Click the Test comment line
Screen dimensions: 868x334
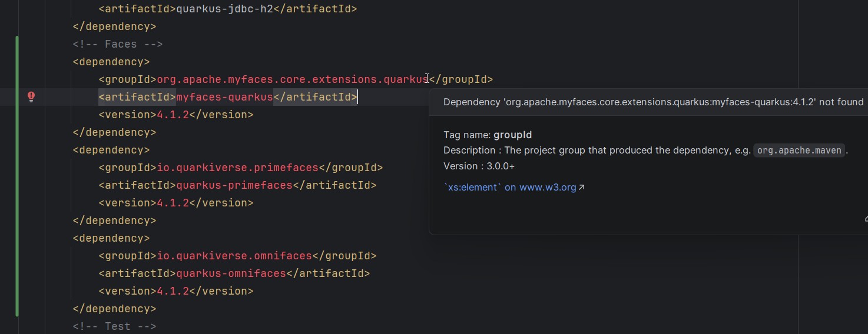pos(114,326)
